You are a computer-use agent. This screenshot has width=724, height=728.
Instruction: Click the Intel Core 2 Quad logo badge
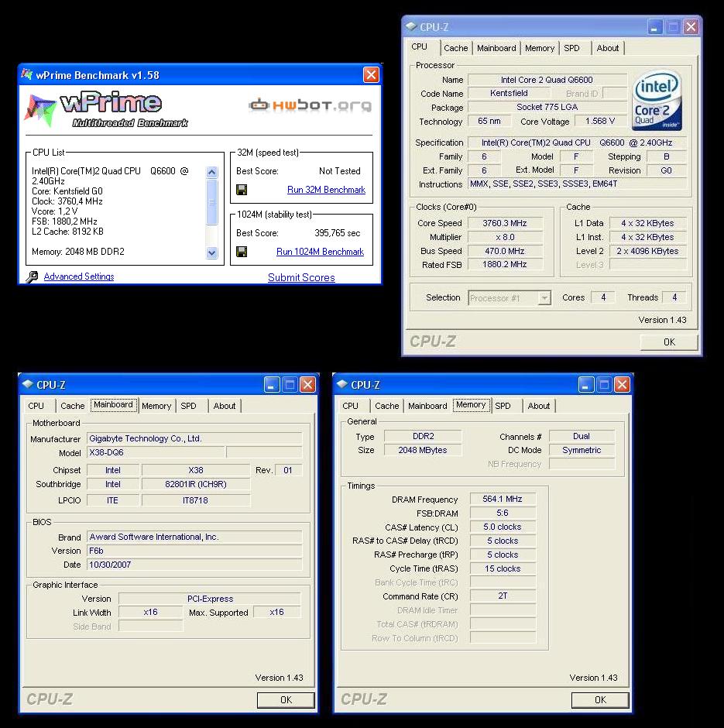pyautogui.click(x=656, y=101)
